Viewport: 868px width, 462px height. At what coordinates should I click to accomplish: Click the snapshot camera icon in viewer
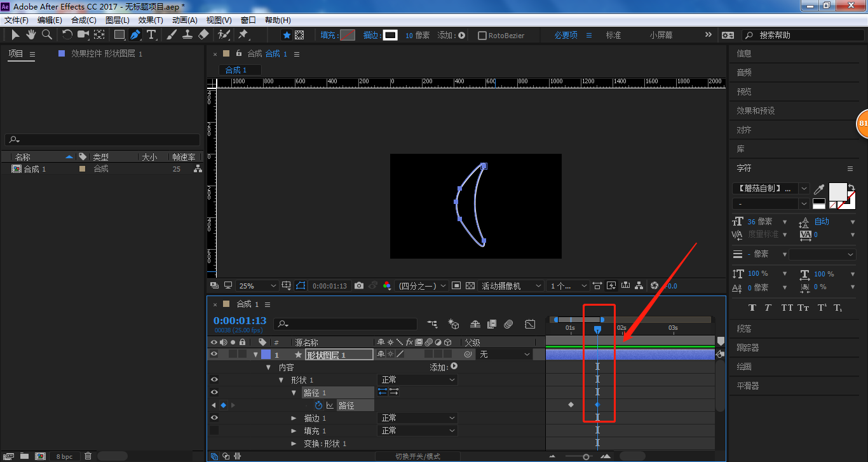[359, 286]
